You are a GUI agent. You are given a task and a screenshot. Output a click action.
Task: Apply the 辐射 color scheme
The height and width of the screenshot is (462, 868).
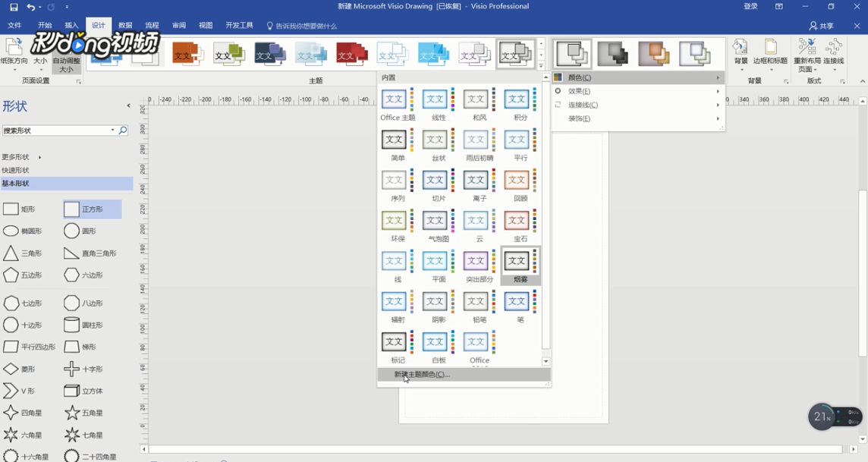coord(398,306)
